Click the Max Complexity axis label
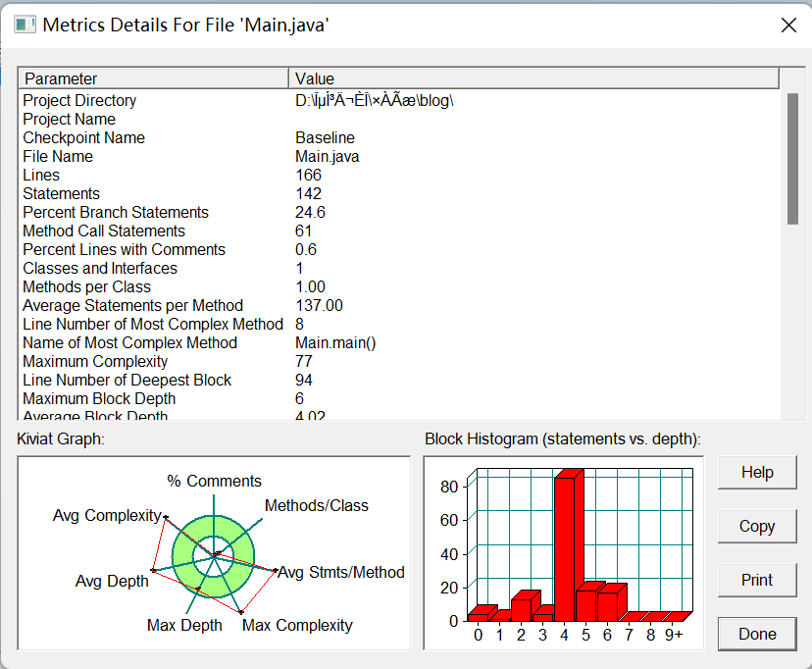 tap(297, 625)
